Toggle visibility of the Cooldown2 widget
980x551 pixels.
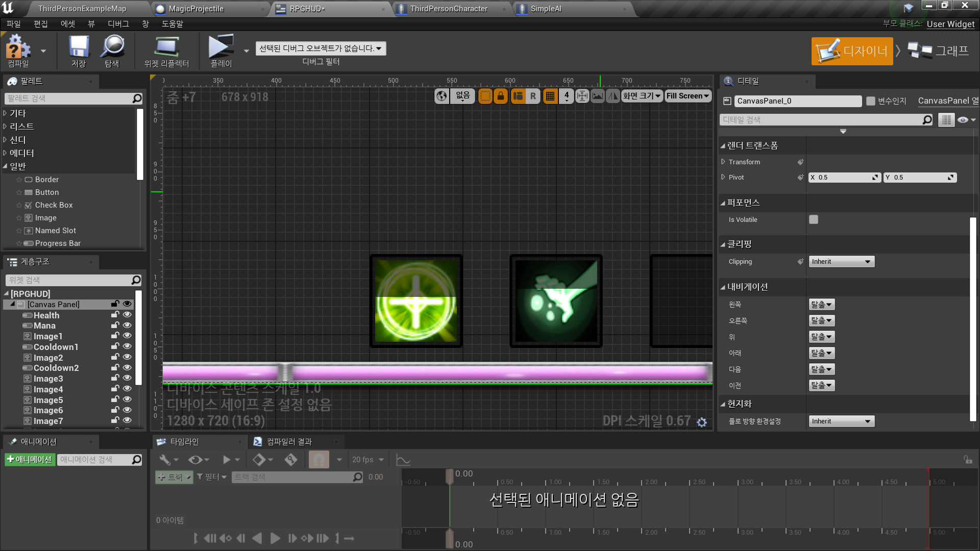[127, 368]
